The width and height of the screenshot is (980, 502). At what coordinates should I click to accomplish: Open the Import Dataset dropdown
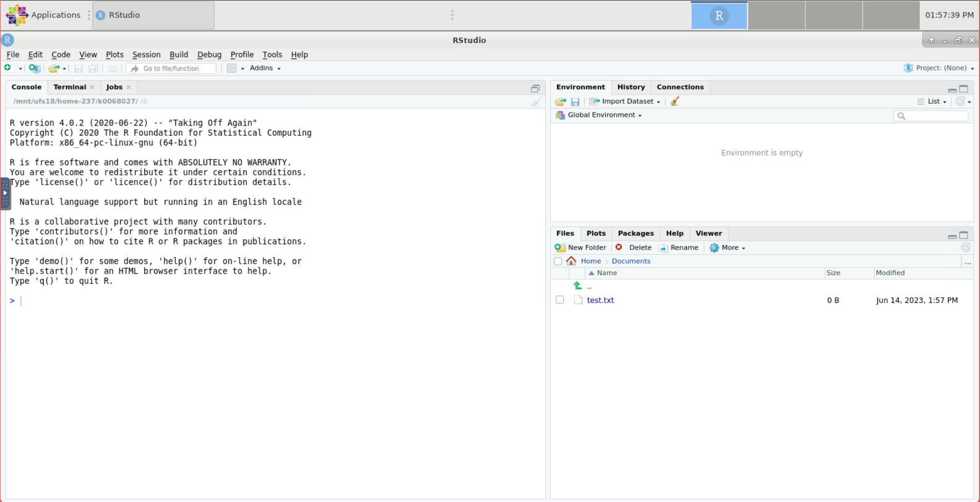coord(625,101)
